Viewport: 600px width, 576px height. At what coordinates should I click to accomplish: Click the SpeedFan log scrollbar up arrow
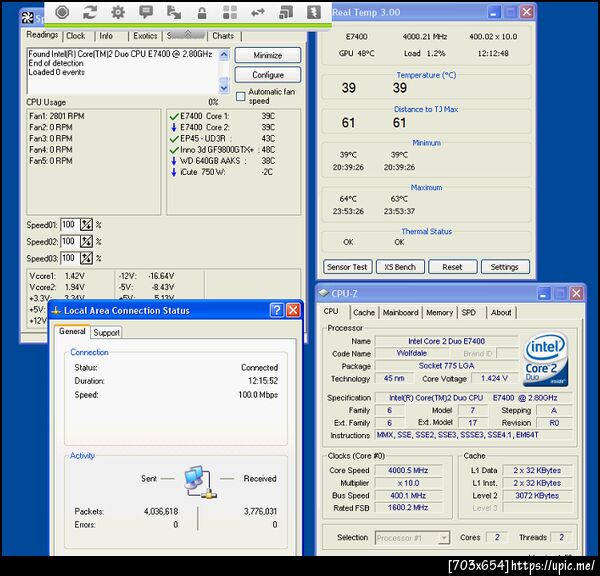coord(224,55)
